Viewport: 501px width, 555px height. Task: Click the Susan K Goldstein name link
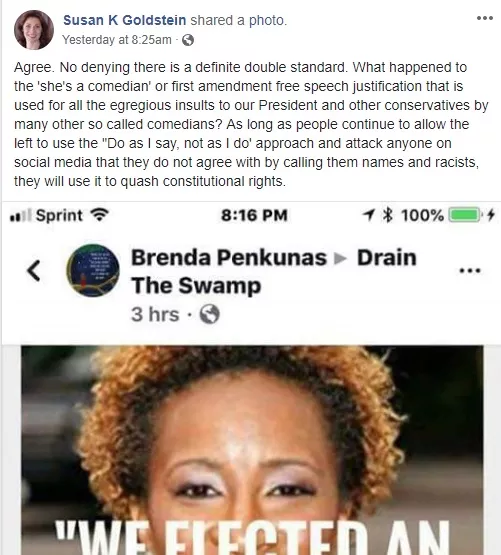[124, 20]
